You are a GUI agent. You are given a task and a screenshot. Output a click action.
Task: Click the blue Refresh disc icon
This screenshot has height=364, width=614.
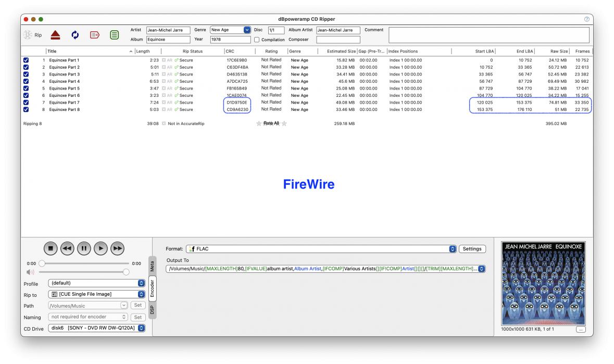coord(76,35)
